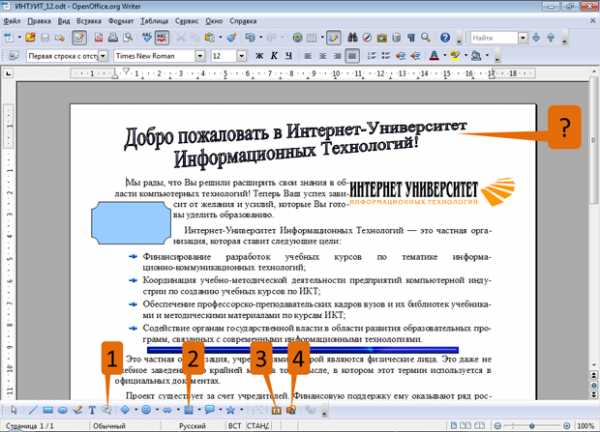Expand the Symbol Shapes dropdown arrow
600x432 pixels.
pyautogui.click(x=157, y=410)
